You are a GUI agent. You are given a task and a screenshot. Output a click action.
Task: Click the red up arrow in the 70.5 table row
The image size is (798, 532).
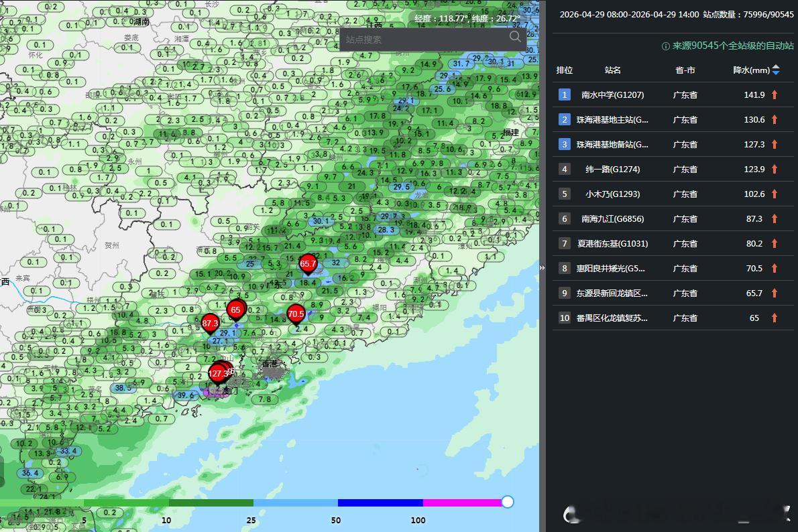tap(775, 268)
